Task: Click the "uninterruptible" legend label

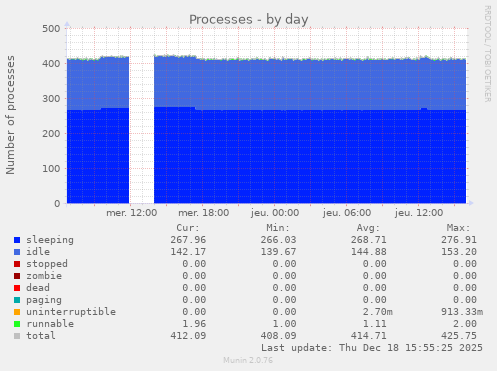Action: click(71, 312)
